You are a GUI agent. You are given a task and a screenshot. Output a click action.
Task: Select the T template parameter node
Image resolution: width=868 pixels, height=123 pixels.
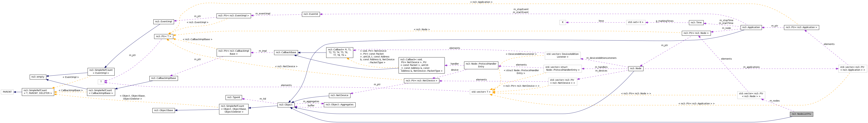tap(101, 82)
